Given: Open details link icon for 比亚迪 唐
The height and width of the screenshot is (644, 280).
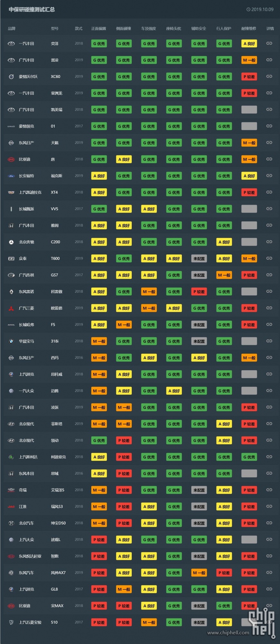Looking at the screenshot, I should (x=269, y=159).
